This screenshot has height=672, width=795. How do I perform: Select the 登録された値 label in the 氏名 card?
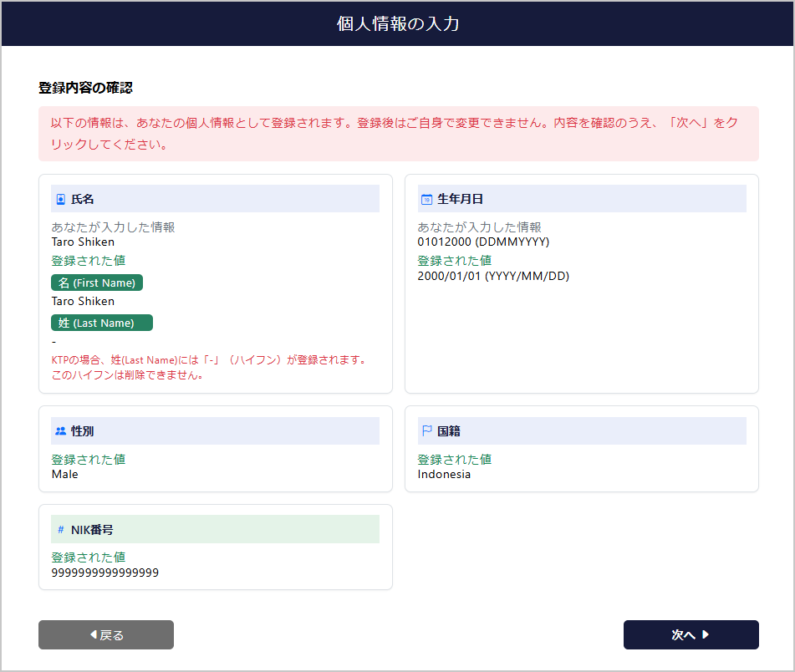coord(89,260)
